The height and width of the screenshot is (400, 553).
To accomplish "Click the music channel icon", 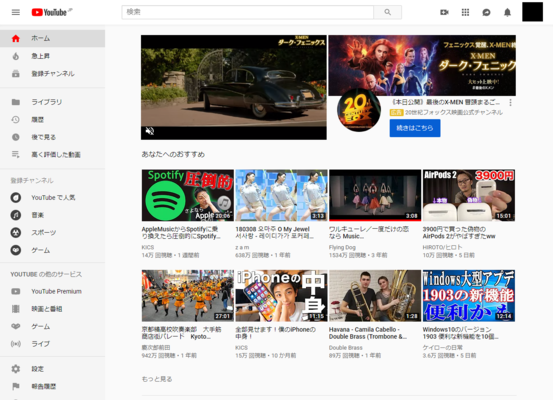I will 16,215.
